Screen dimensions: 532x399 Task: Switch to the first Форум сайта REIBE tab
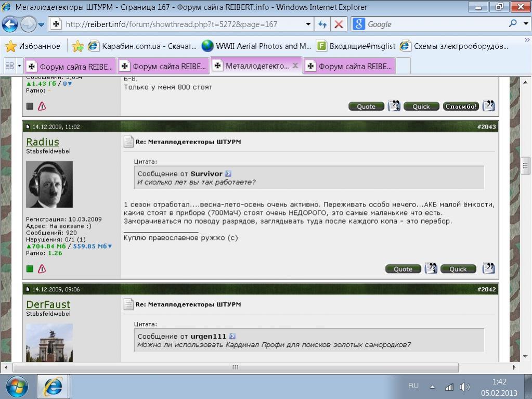click(x=70, y=67)
